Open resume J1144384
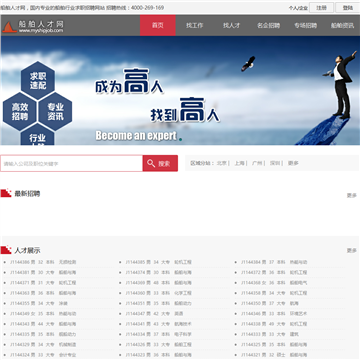This screenshot has width=360, height=360. pos(274,262)
